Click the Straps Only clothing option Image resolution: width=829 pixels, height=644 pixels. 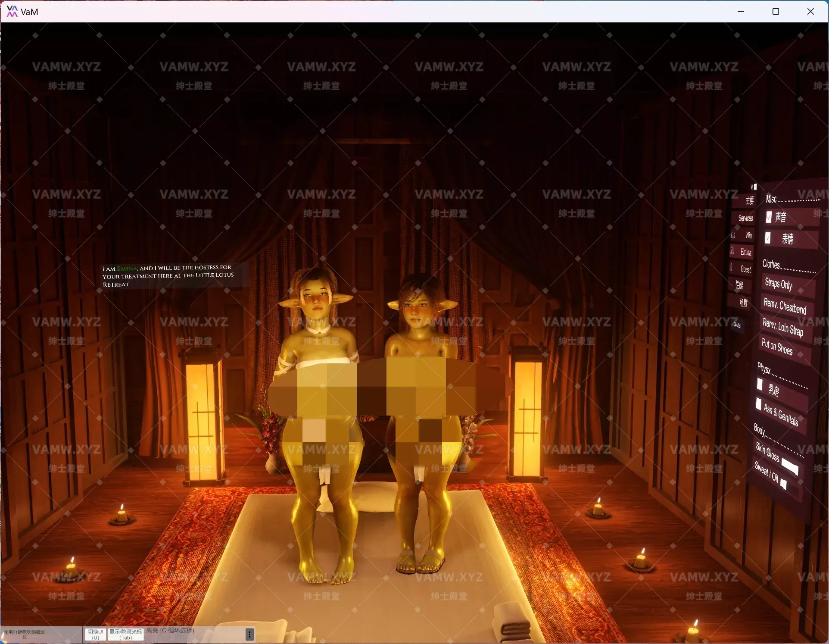(x=779, y=284)
